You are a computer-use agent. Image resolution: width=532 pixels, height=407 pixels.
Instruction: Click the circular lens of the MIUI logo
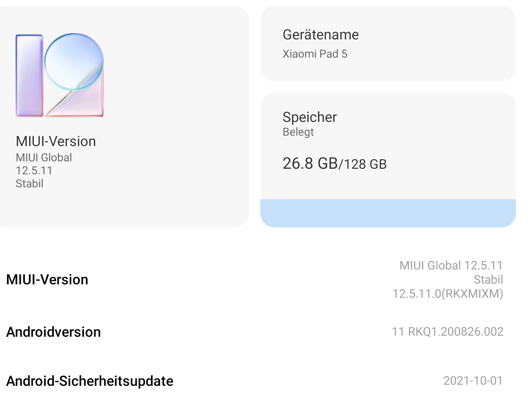(x=74, y=62)
